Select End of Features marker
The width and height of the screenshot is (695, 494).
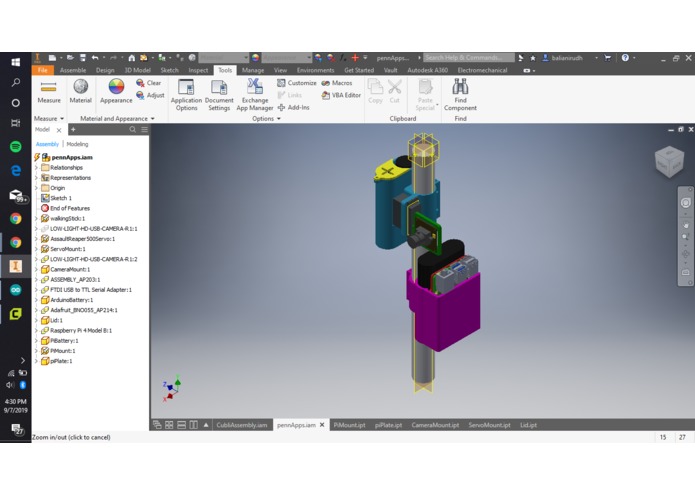pyautogui.click(x=70, y=208)
